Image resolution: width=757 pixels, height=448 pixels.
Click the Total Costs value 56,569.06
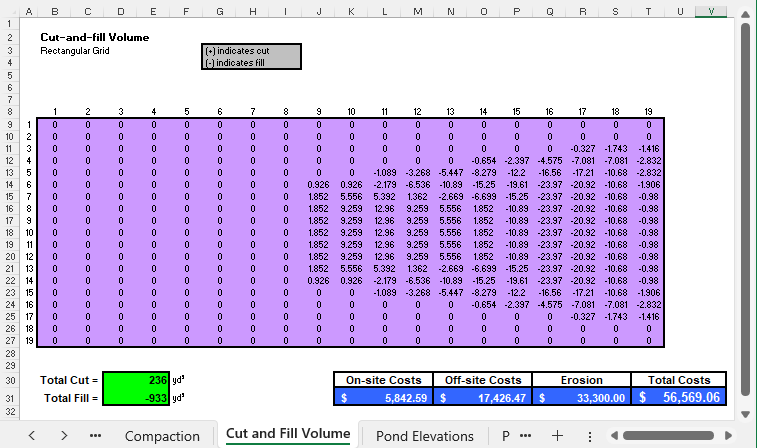(x=679, y=397)
